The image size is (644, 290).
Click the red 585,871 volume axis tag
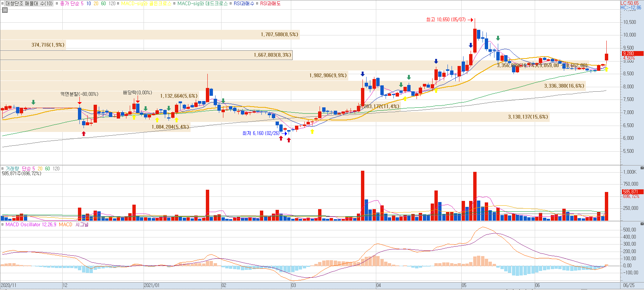pos(632,192)
